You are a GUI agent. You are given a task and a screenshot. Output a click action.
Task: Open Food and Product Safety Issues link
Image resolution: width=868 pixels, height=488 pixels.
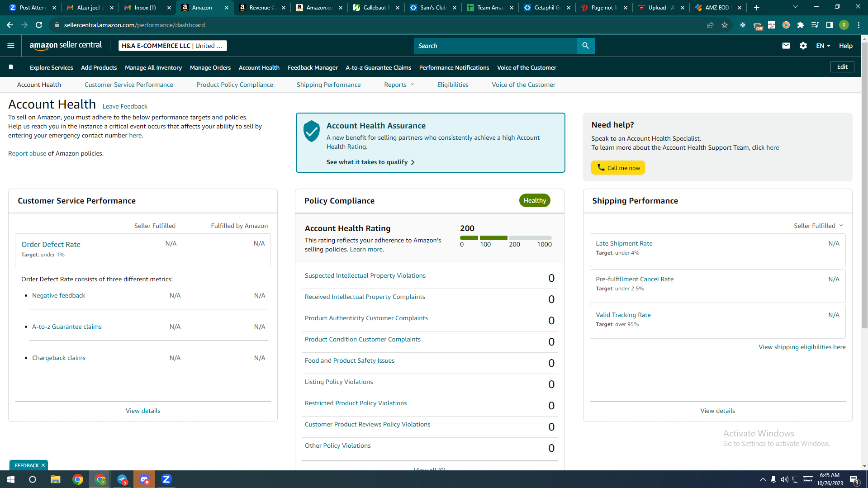pyautogui.click(x=350, y=360)
